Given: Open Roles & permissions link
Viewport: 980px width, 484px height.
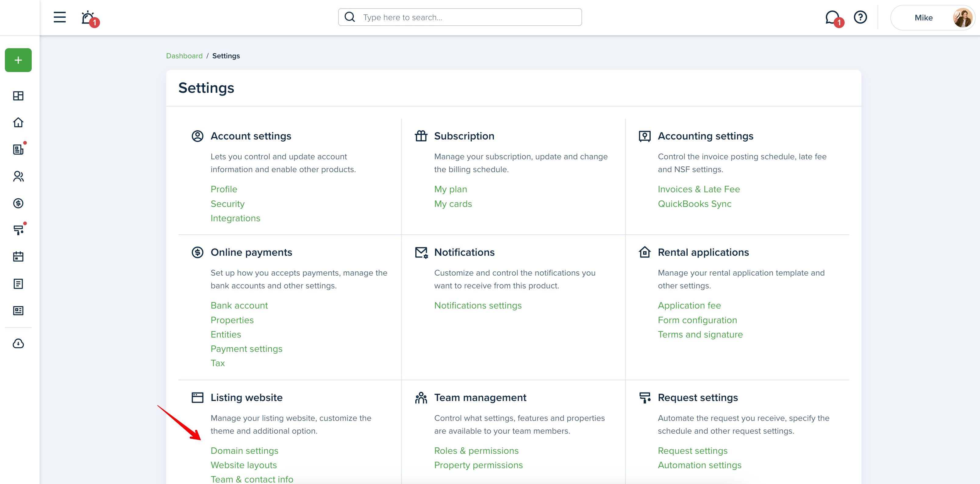Looking at the screenshot, I should pyautogui.click(x=476, y=451).
